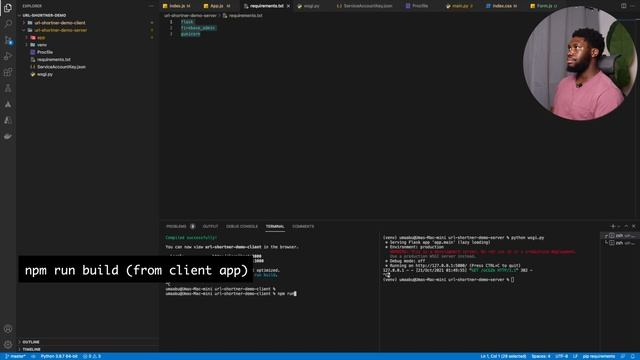Select Python interpreter in status bar
Image resolution: width=640 pixels, height=360 pixels.
[x=59, y=356]
